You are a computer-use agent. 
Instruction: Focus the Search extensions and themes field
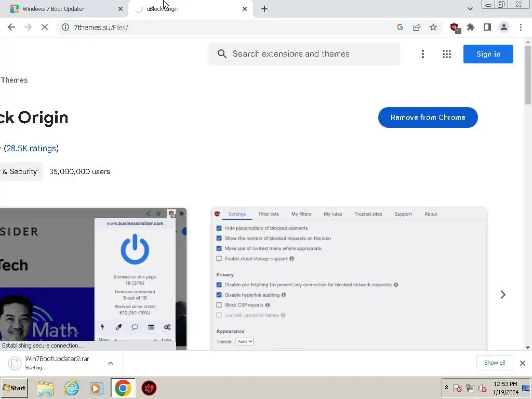(304, 54)
